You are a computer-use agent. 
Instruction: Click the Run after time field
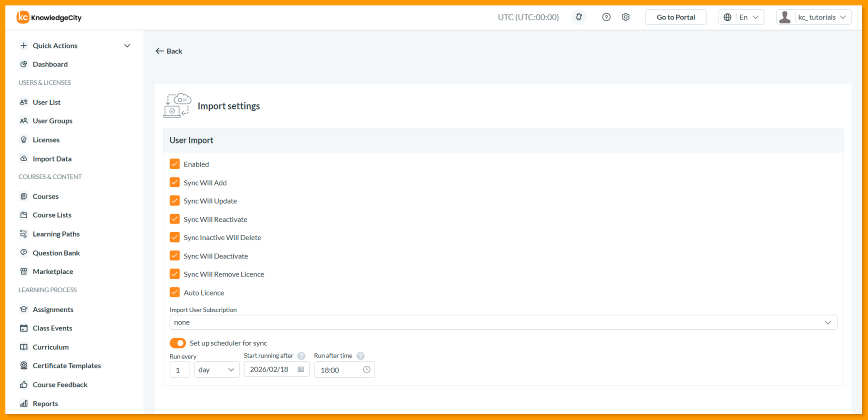click(344, 370)
